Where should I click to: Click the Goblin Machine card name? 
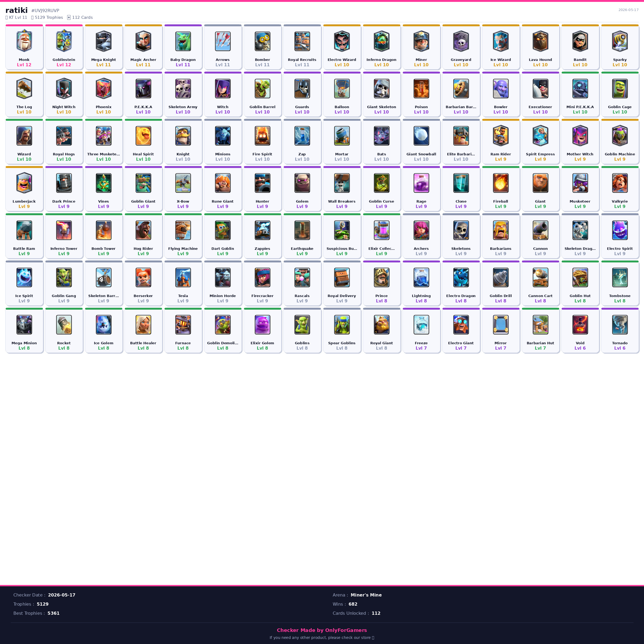pyautogui.click(x=620, y=154)
